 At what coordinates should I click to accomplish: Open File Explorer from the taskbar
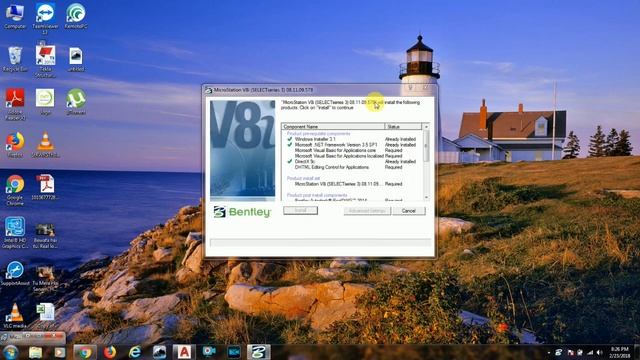pyautogui.click(x=36, y=352)
